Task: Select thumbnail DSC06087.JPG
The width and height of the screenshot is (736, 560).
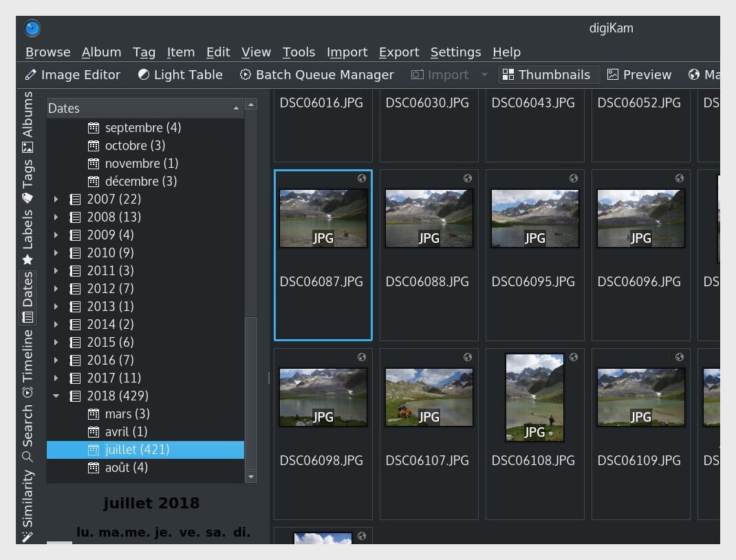Action: [323, 255]
